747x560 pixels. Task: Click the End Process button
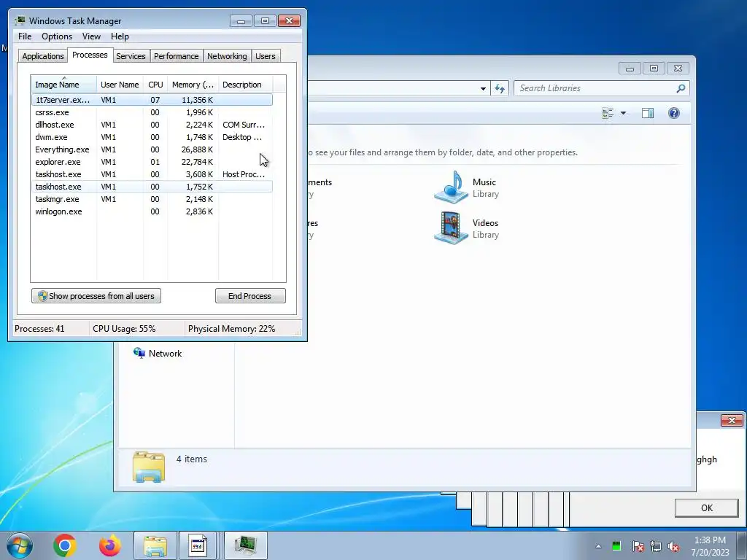click(250, 296)
